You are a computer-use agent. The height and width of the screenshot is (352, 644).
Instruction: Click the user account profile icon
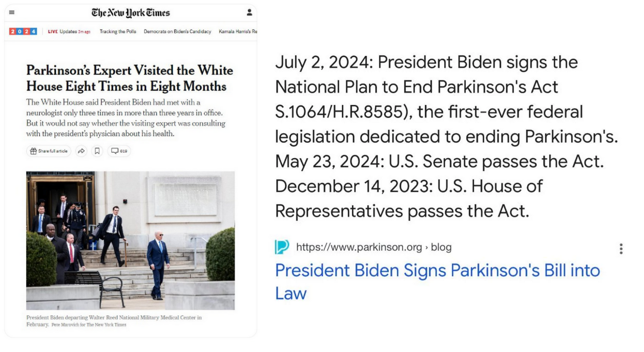click(x=249, y=12)
